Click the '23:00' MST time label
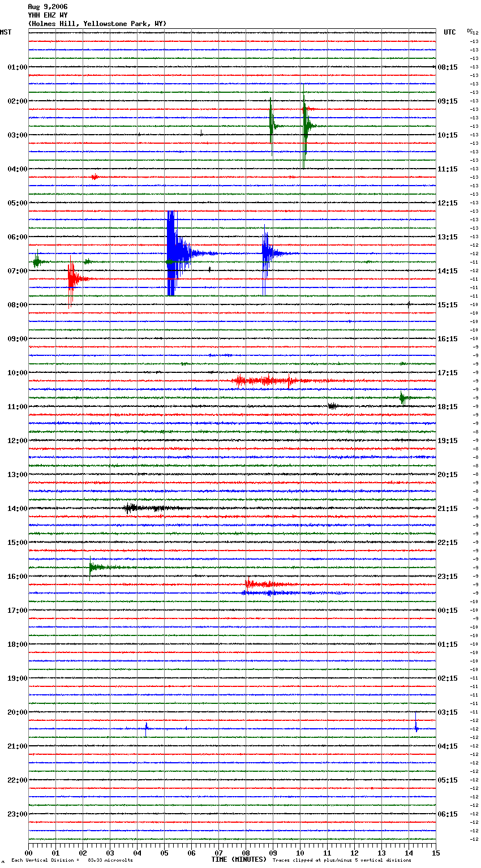The width and height of the screenshot is (481, 868). (x=17, y=814)
